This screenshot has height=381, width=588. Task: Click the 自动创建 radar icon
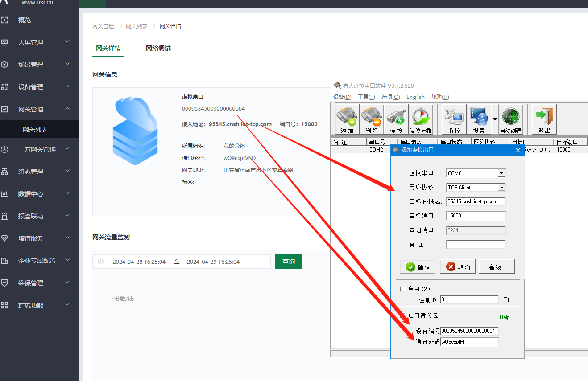511,119
